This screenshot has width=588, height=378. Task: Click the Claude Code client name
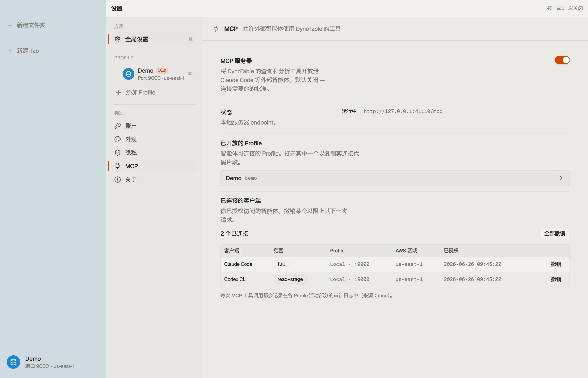pyautogui.click(x=238, y=264)
